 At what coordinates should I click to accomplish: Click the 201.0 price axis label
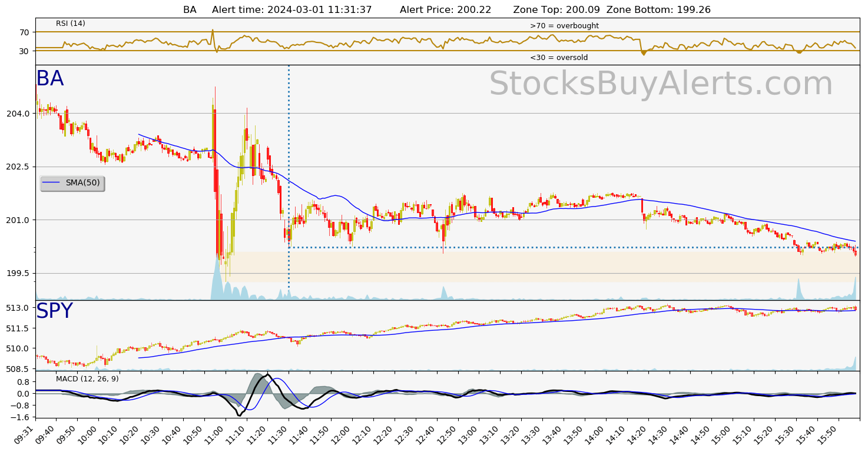19,220
